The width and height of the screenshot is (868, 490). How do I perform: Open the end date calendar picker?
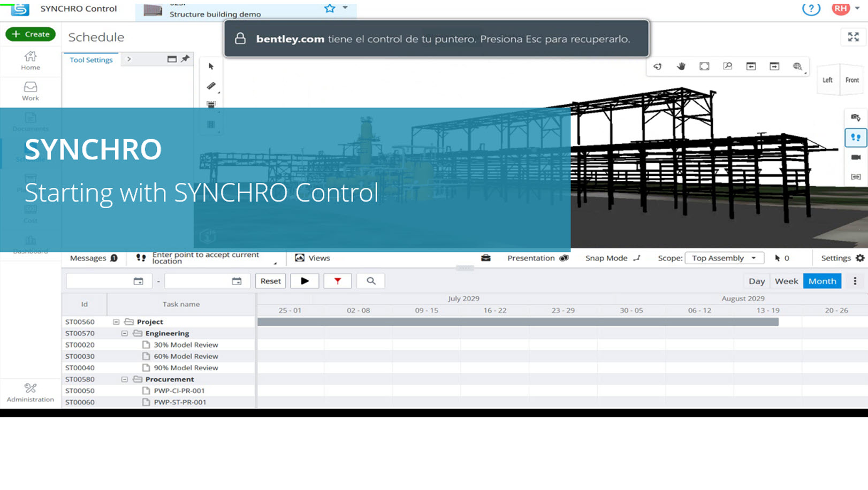[237, 281]
